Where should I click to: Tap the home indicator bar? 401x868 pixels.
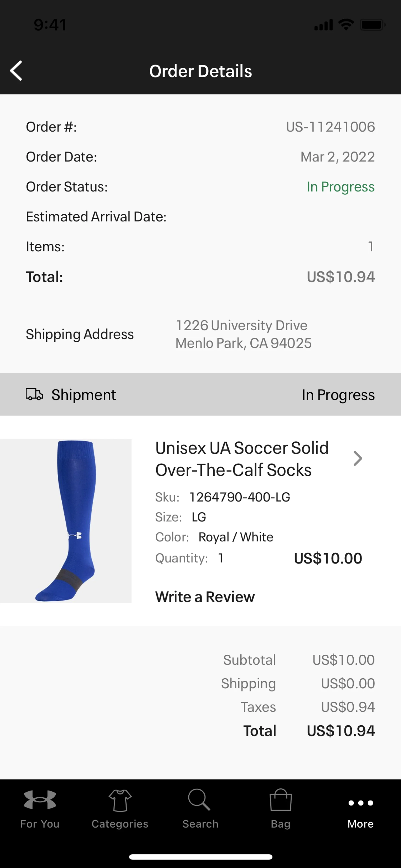tap(200, 857)
